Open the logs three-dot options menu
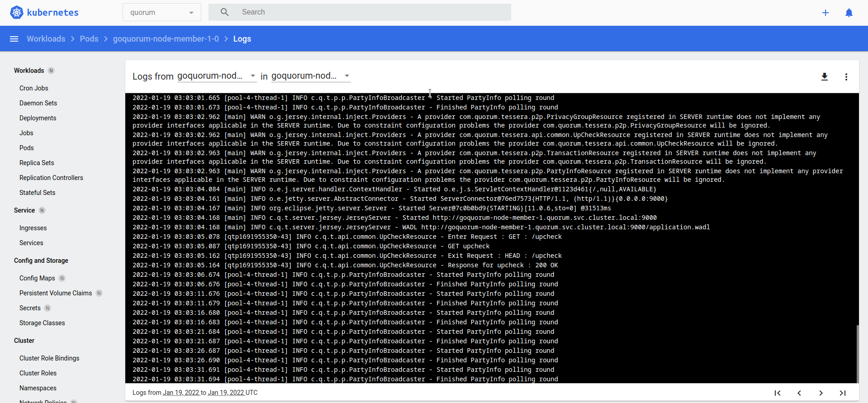This screenshot has height=403, width=868. [x=846, y=77]
